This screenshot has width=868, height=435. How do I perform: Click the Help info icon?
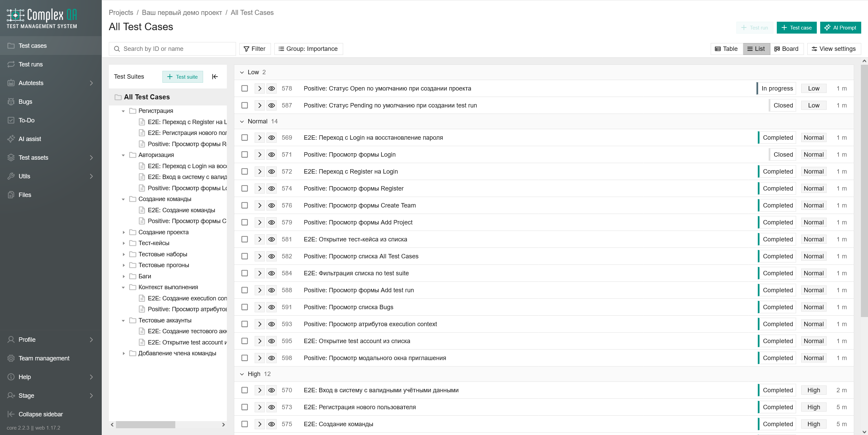coord(11,377)
